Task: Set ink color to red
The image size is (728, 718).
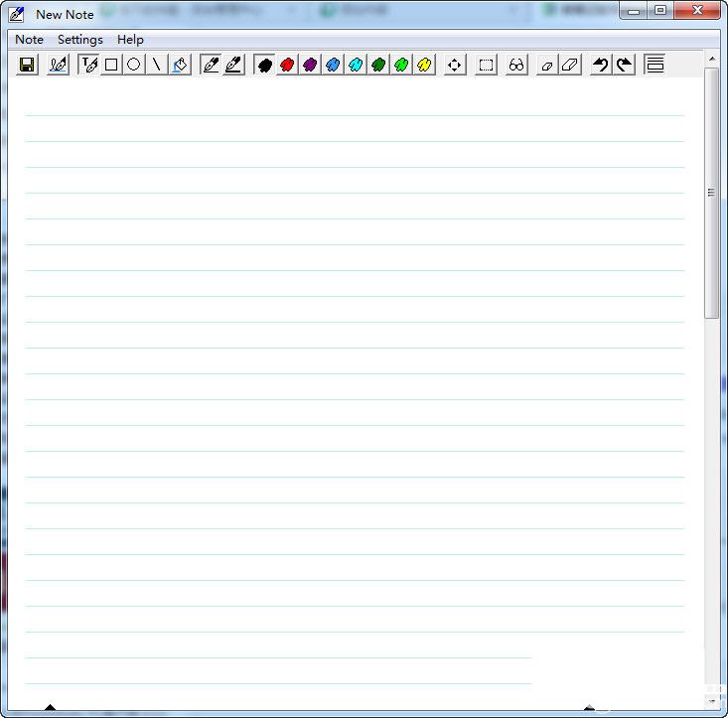Action: (x=287, y=65)
